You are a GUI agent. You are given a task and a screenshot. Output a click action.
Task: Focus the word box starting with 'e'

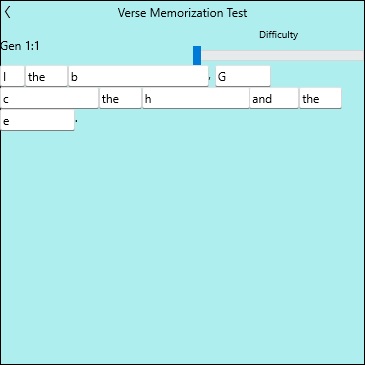37,120
